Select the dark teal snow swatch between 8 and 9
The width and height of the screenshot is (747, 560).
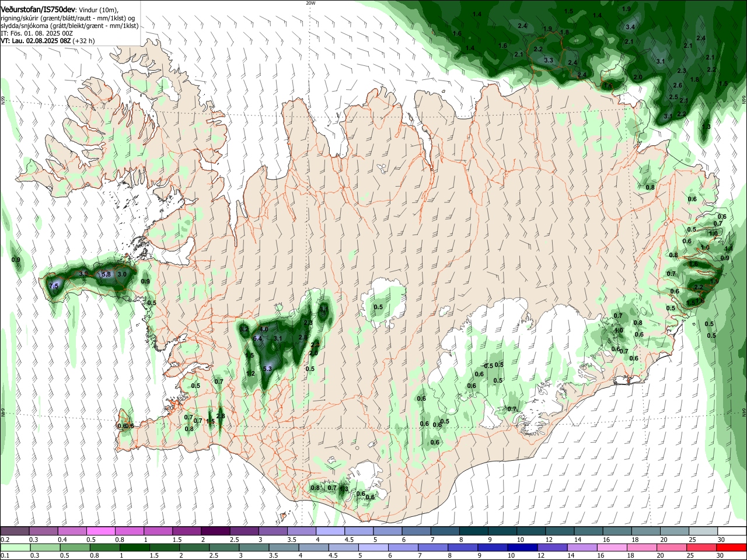[473, 531]
